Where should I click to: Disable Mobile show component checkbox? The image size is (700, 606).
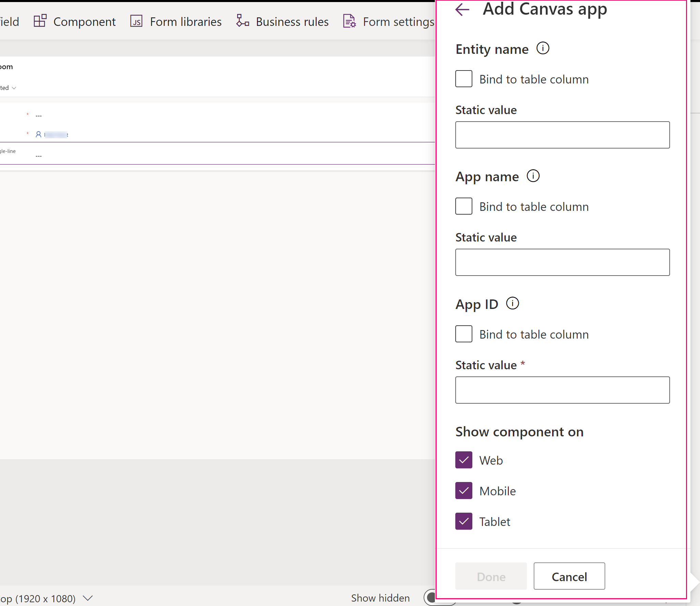tap(464, 491)
